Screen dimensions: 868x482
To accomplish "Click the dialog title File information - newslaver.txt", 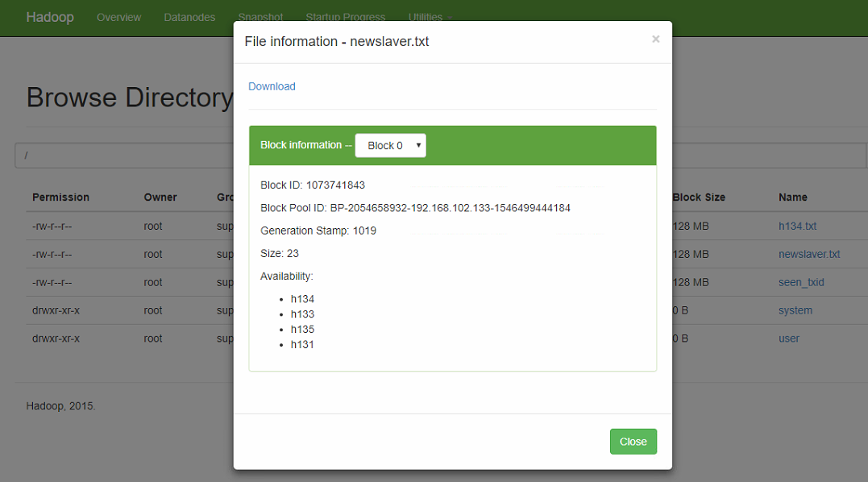I will pyautogui.click(x=337, y=41).
